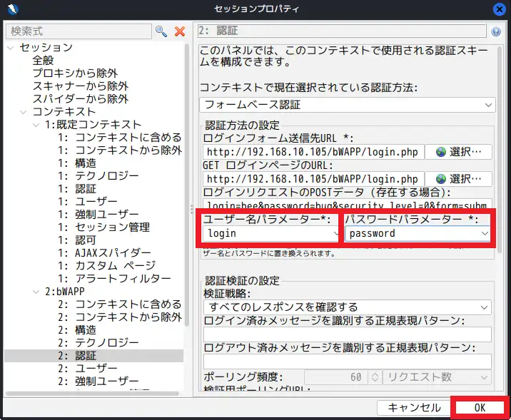Viewport: 511px width, 420px height.
Task: Click the キャンセル button
Action: [414, 408]
